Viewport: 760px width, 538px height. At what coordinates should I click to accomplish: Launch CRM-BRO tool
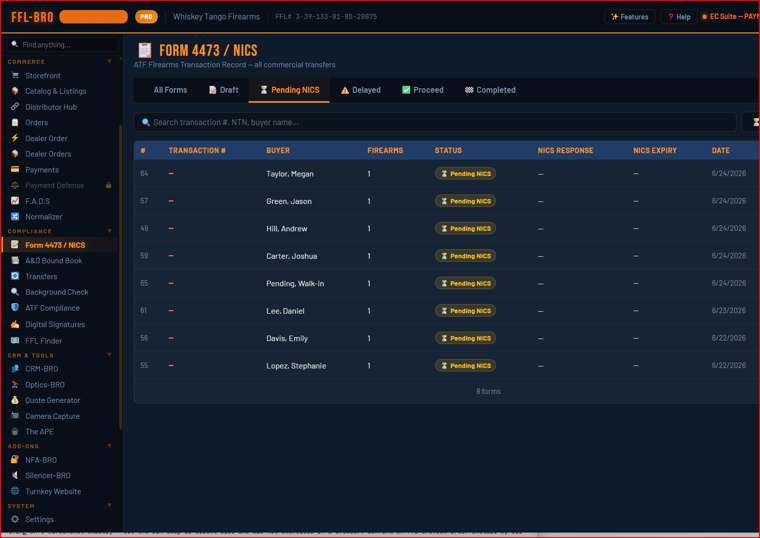(42, 369)
